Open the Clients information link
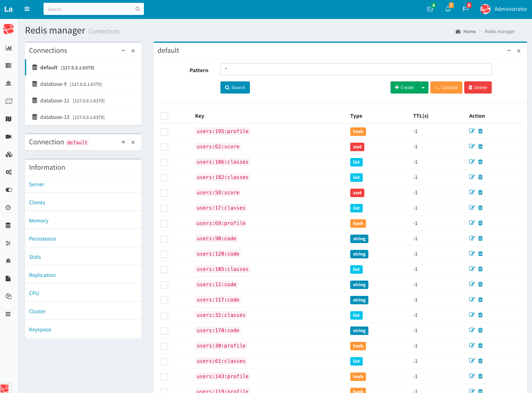532x393 pixels. click(x=37, y=202)
